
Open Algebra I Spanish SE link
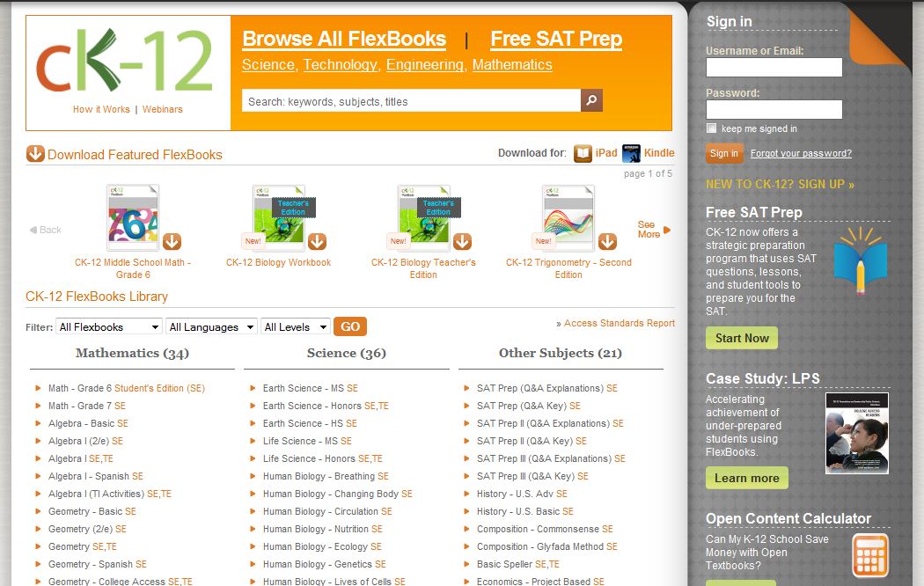tap(95, 477)
